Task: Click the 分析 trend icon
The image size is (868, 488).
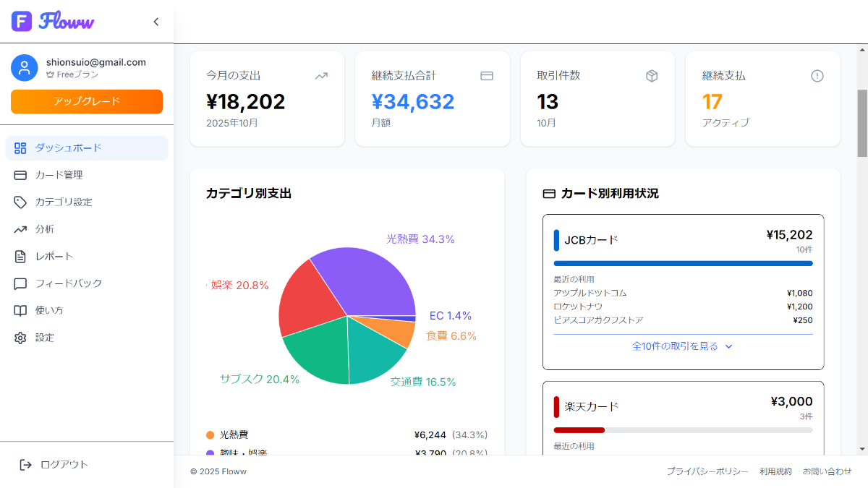Action: click(x=20, y=229)
